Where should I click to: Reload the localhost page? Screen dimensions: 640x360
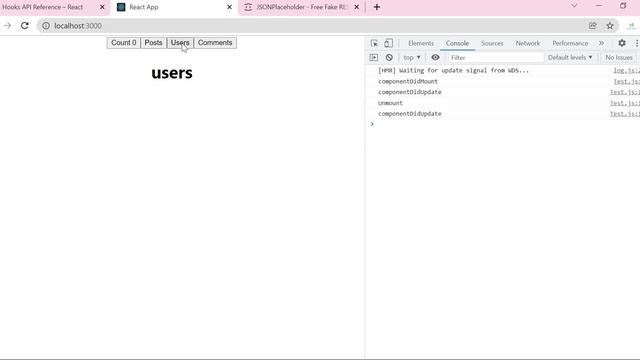(x=25, y=26)
